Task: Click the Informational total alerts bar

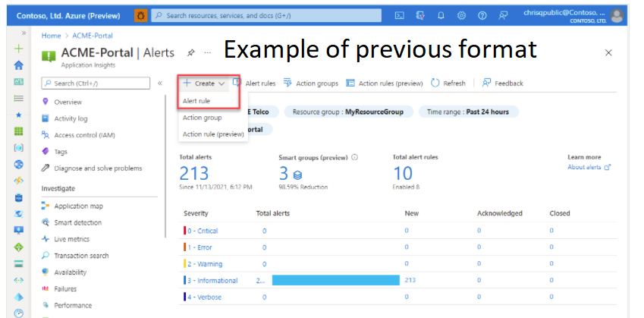Action: (335, 280)
